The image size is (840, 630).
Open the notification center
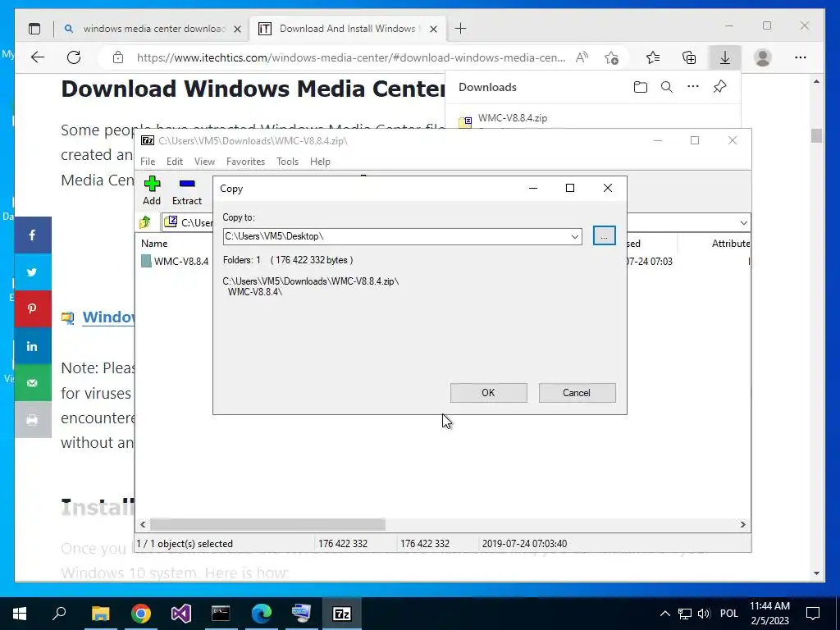(x=813, y=614)
